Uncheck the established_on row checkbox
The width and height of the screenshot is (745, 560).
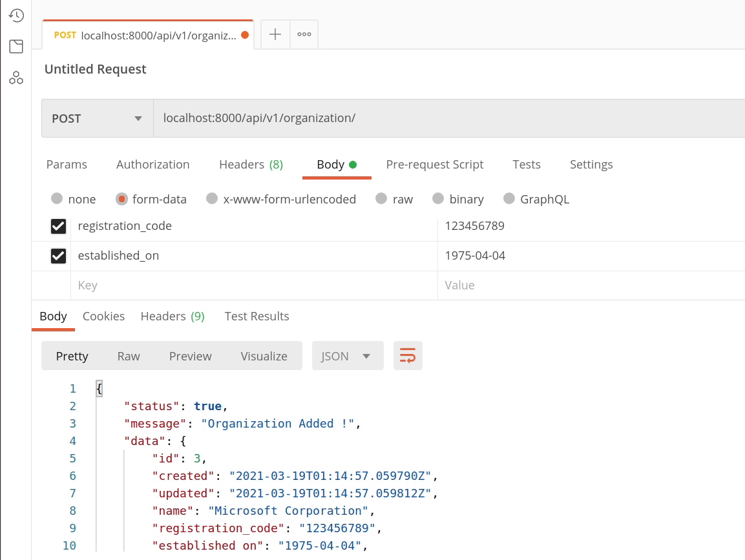tap(58, 256)
